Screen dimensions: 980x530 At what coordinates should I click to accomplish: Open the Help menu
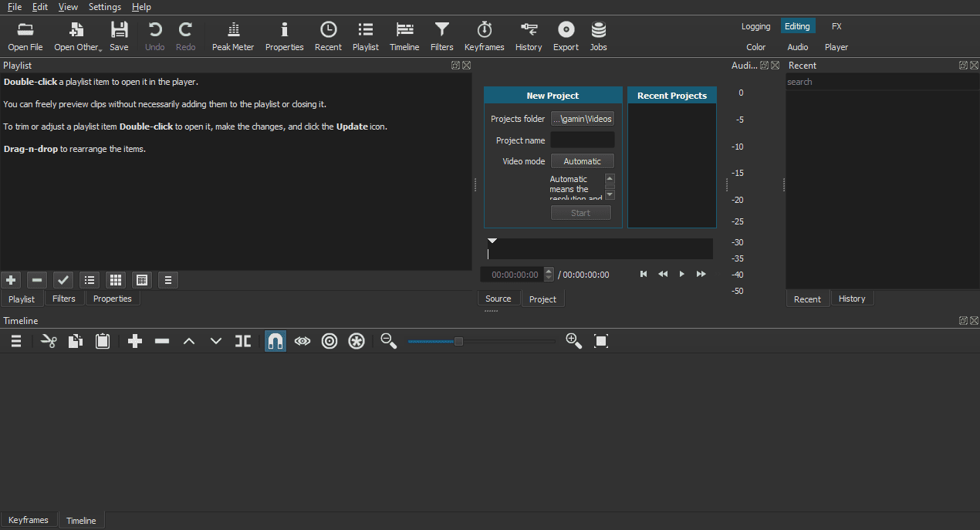pos(141,7)
